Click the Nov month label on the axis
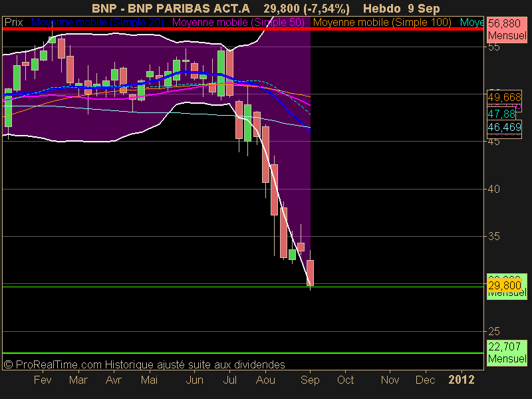This screenshot has width=532, height=399. (x=390, y=380)
